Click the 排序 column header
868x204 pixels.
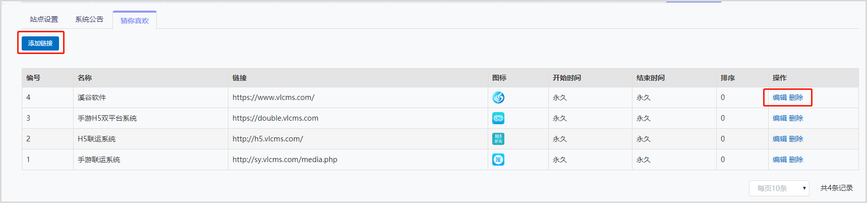pyautogui.click(x=728, y=78)
